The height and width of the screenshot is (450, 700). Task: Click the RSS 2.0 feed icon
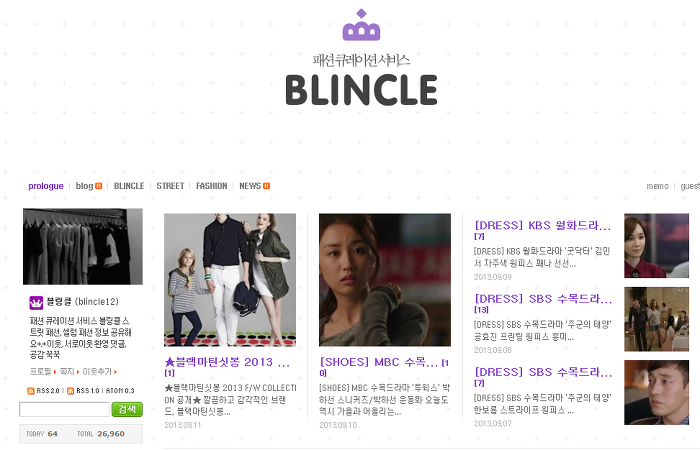pos(31,391)
